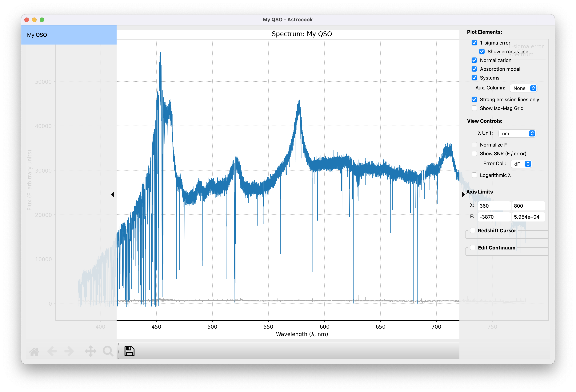
Task: Open the Aux. Column dropdown
Action: pos(523,88)
